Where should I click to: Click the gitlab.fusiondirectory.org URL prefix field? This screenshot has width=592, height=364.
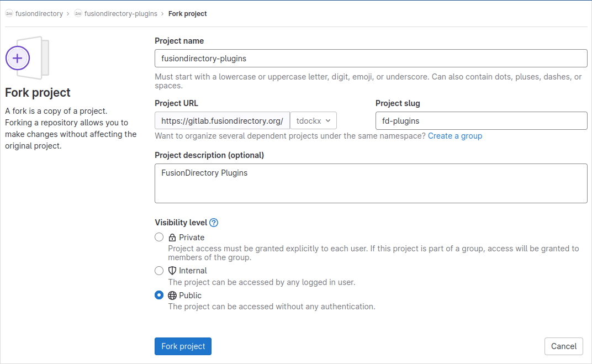[222, 121]
